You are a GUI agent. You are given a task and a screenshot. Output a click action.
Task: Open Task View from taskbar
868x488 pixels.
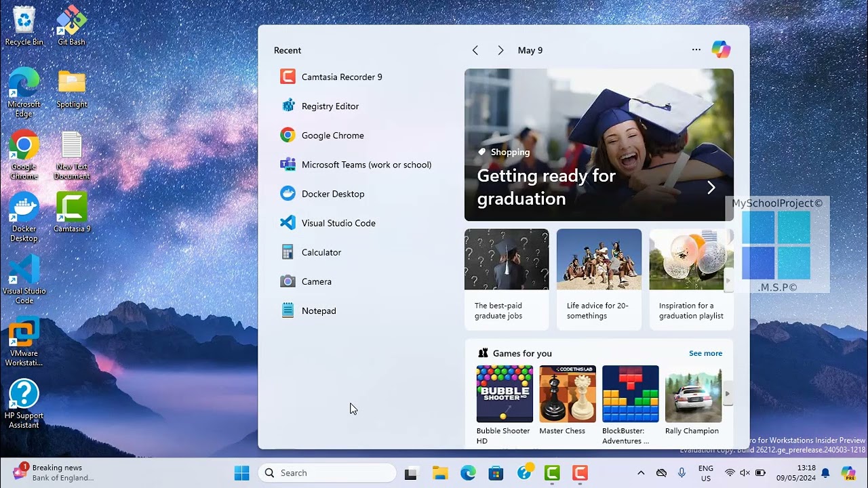pos(411,473)
